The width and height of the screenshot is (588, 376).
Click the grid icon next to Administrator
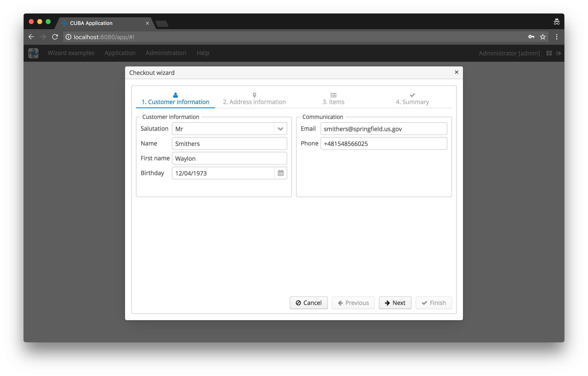click(549, 53)
